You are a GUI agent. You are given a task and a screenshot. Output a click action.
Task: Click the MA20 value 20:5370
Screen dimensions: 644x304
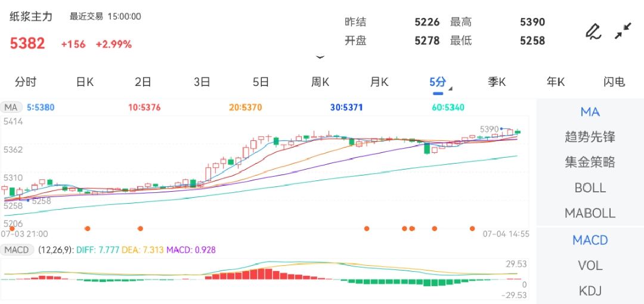[246, 108]
